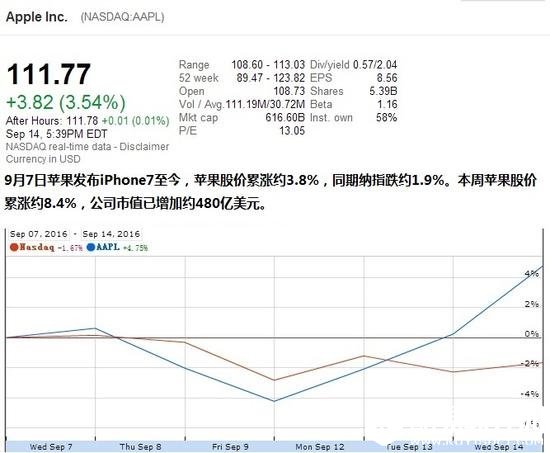
Task: Click the Mkt cap label
Action: pos(198,118)
